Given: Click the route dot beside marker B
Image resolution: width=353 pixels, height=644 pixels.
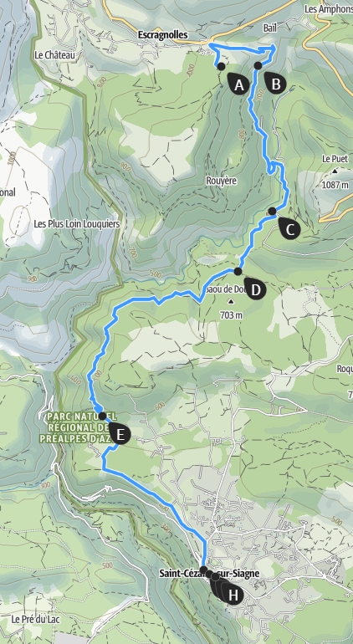Looking at the screenshot, I should pyautogui.click(x=258, y=65).
